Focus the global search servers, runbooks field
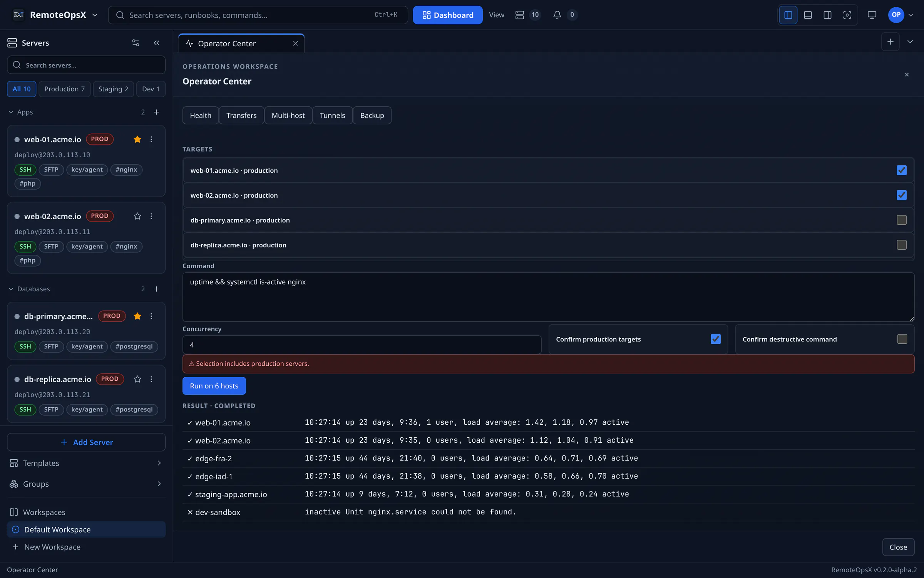924x578 pixels. [258, 15]
